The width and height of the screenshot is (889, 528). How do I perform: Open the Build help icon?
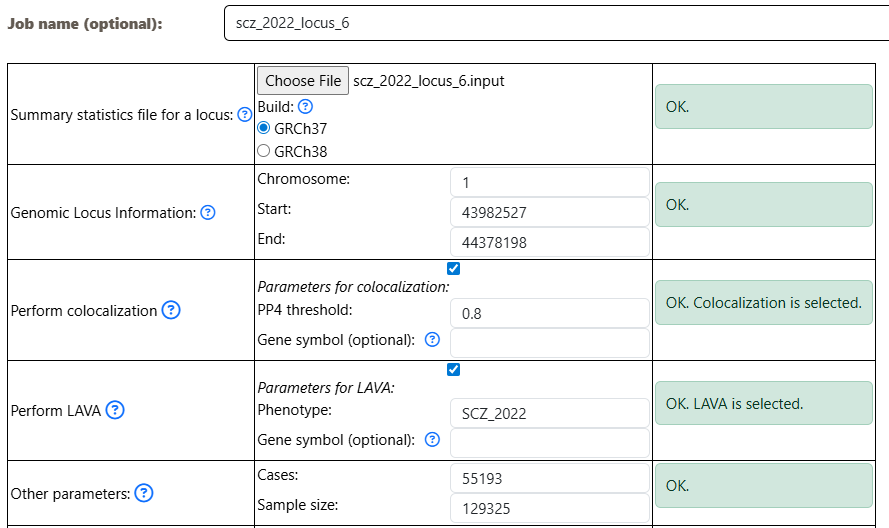305,106
